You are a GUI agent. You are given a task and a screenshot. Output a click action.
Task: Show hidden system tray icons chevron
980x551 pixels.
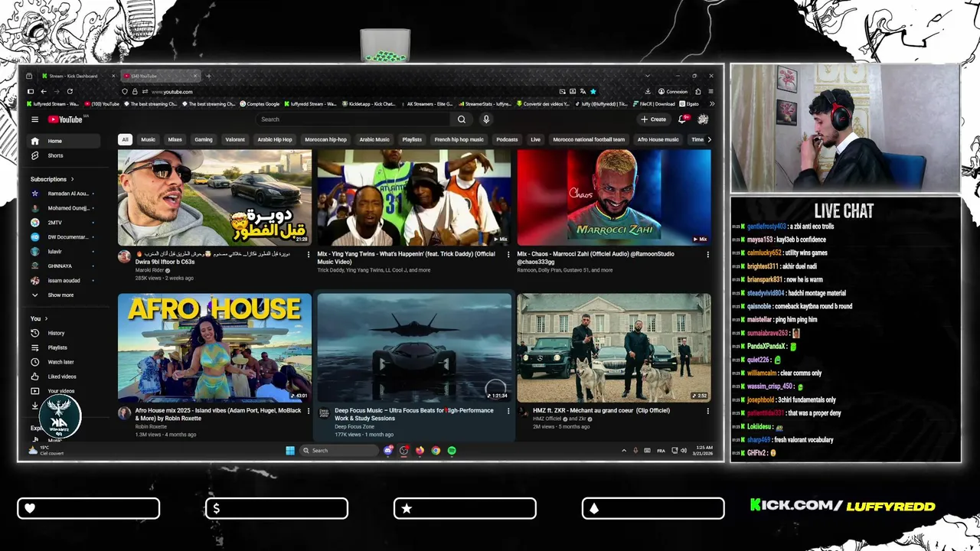point(623,451)
